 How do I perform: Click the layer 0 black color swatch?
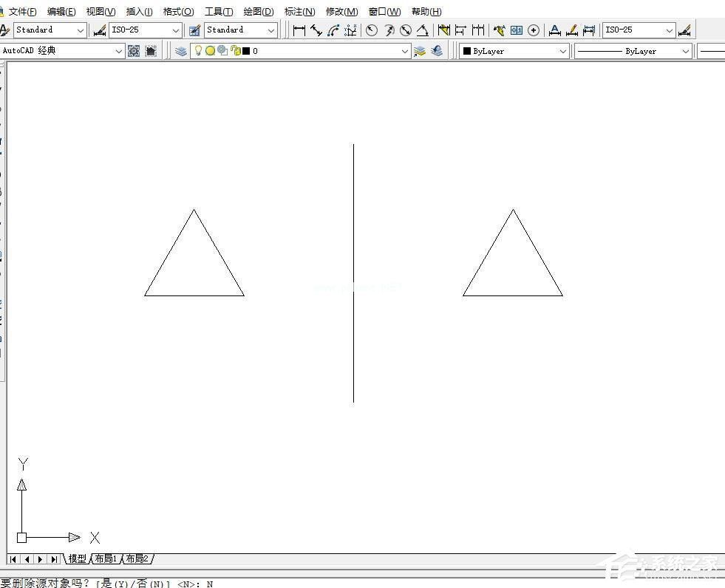pos(246,51)
